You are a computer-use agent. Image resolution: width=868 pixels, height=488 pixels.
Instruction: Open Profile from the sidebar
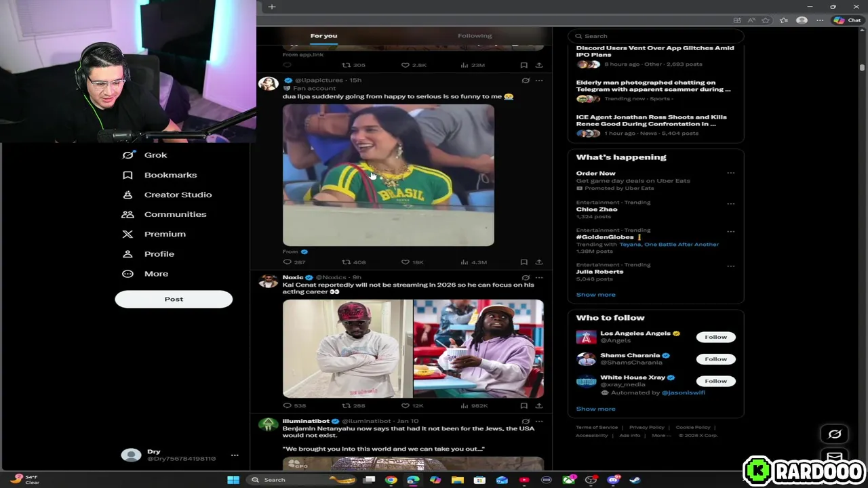pos(148,253)
